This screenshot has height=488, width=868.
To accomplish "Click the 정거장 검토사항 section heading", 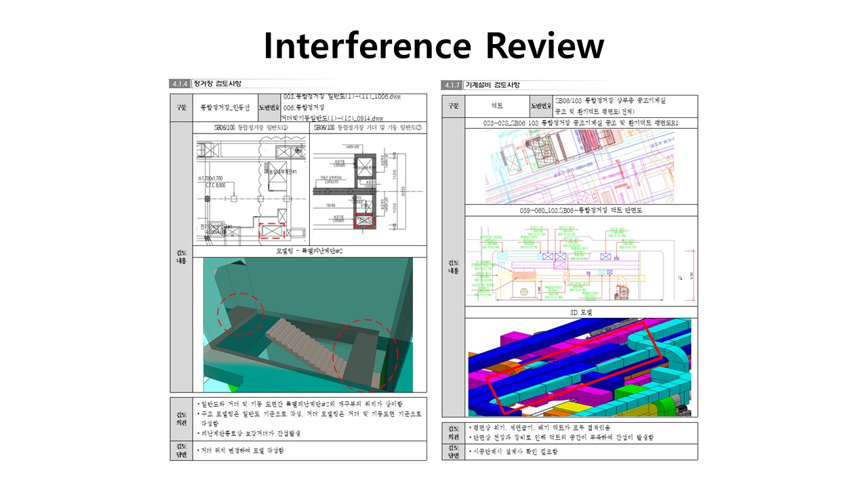I will 216,85.
